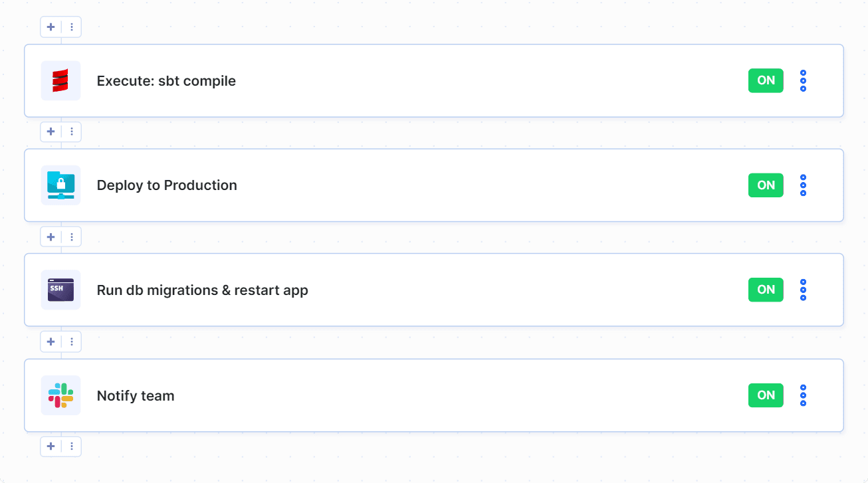Open the menu between compile and deploy steps
This screenshot has width=868, height=483.
71,132
